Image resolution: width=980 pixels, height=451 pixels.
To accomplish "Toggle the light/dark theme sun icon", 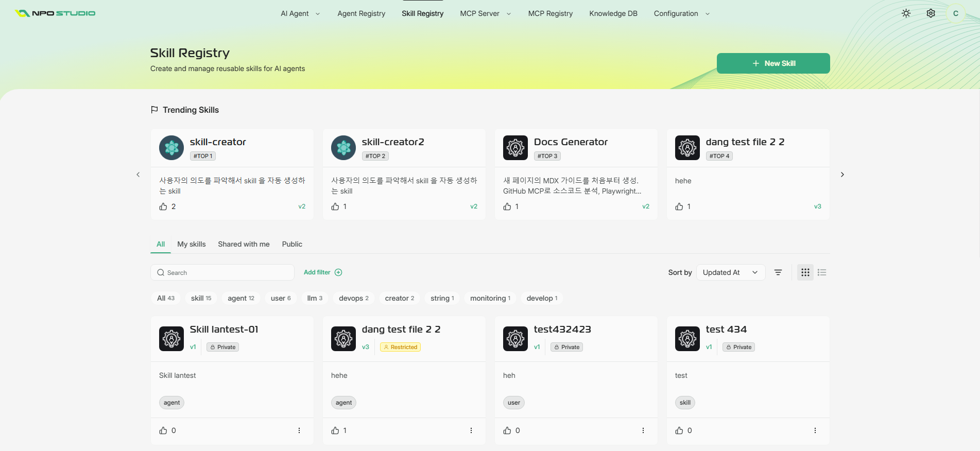I will pyautogui.click(x=906, y=13).
